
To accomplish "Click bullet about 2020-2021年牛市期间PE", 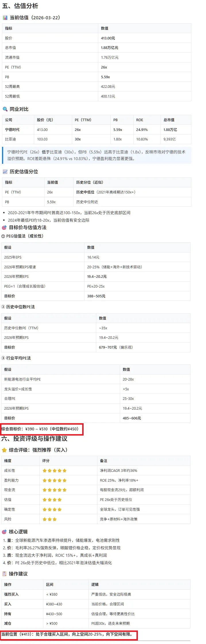I will point(69,213).
